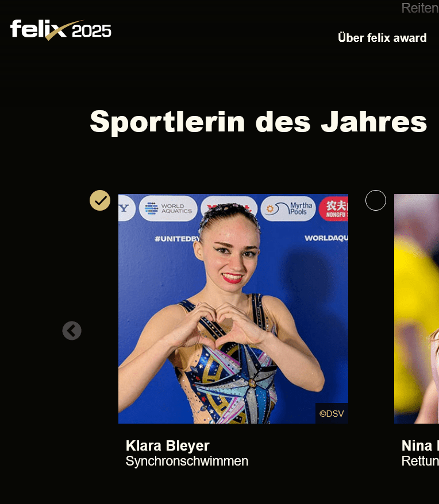Click the golden swoosh in felix logo
This screenshot has height=504, width=439.
64,30
